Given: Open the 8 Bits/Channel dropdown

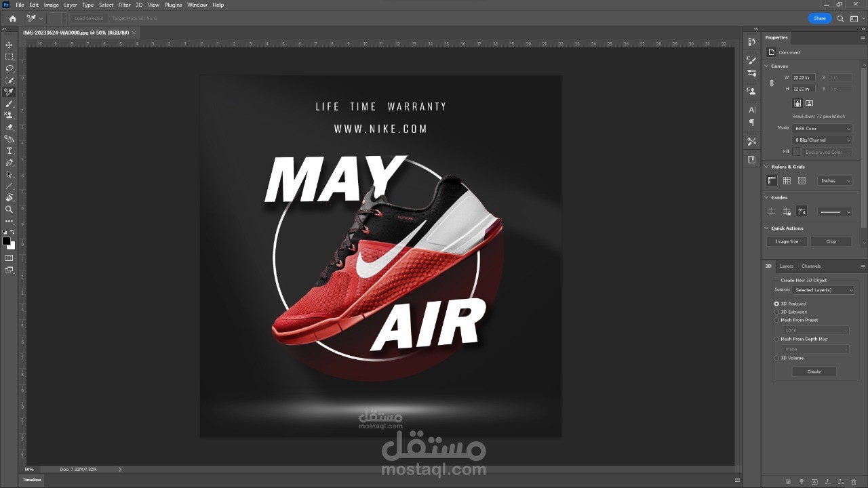Looking at the screenshot, I should point(823,140).
